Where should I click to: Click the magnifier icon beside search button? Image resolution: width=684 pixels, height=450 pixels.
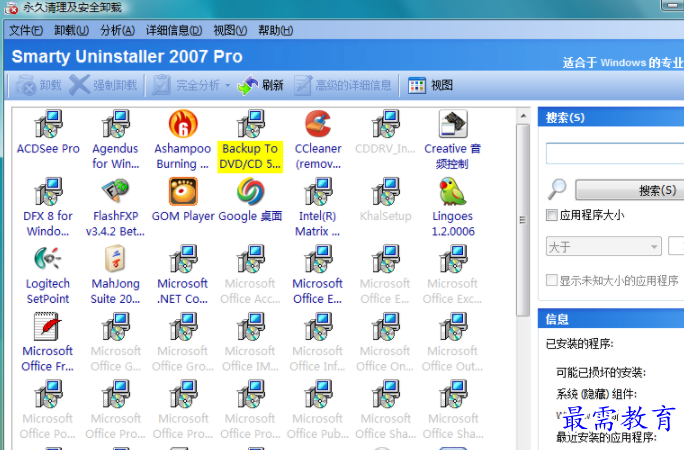tap(557, 190)
